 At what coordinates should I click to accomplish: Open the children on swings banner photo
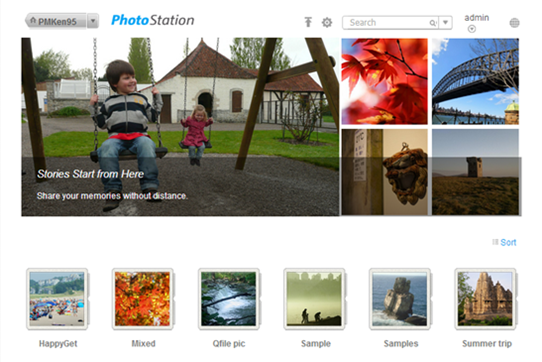click(180, 127)
